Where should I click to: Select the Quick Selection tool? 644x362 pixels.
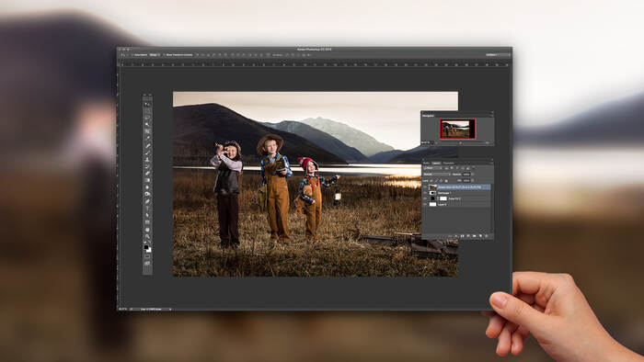(x=147, y=124)
